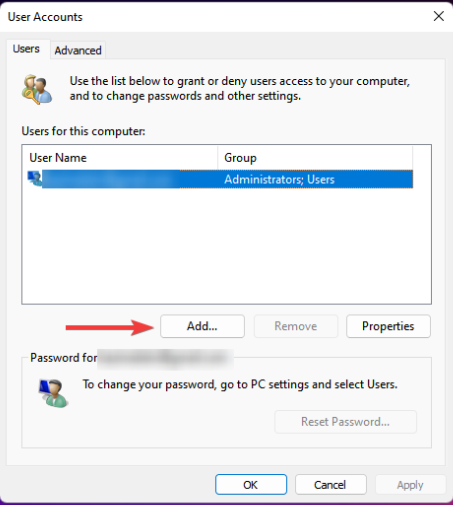Click the empty area of the users list
This screenshot has height=505, width=453.
[227, 246]
